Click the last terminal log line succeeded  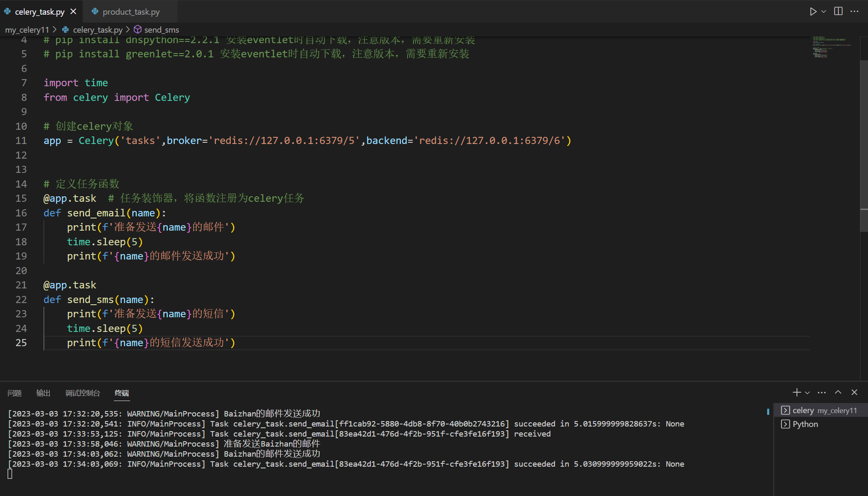[x=346, y=464]
